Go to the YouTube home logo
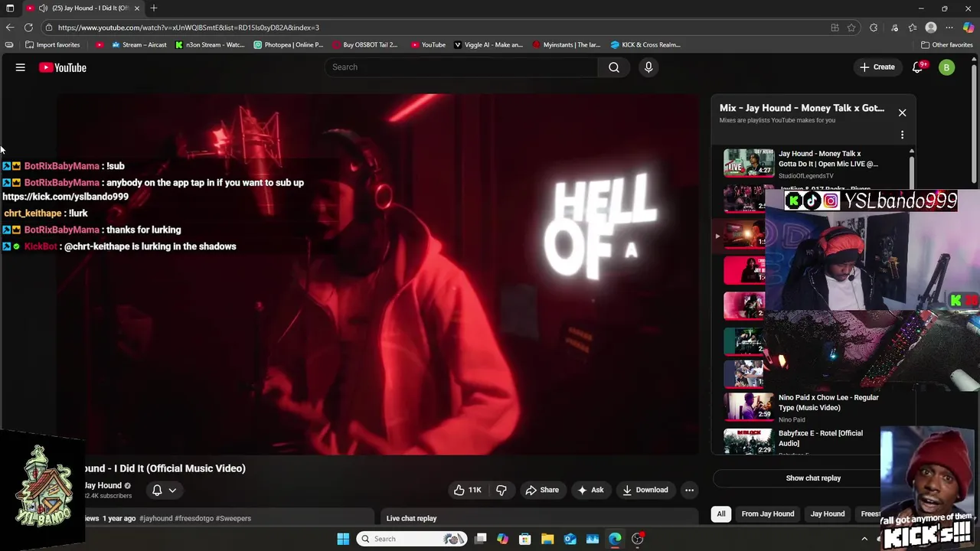This screenshot has width=980, height=551. click(x=63, y=67)
